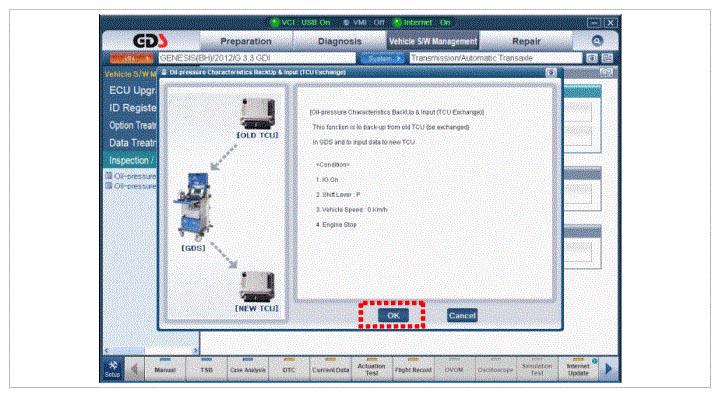Click the vehicle field GENESIS(BH)/2012/G 3.3 GDI

pos(257,58)
